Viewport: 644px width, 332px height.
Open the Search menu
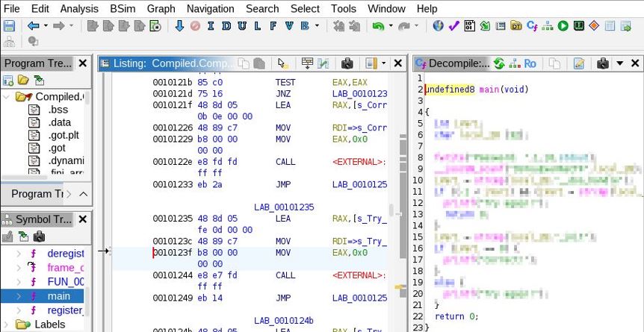point(262,9)
